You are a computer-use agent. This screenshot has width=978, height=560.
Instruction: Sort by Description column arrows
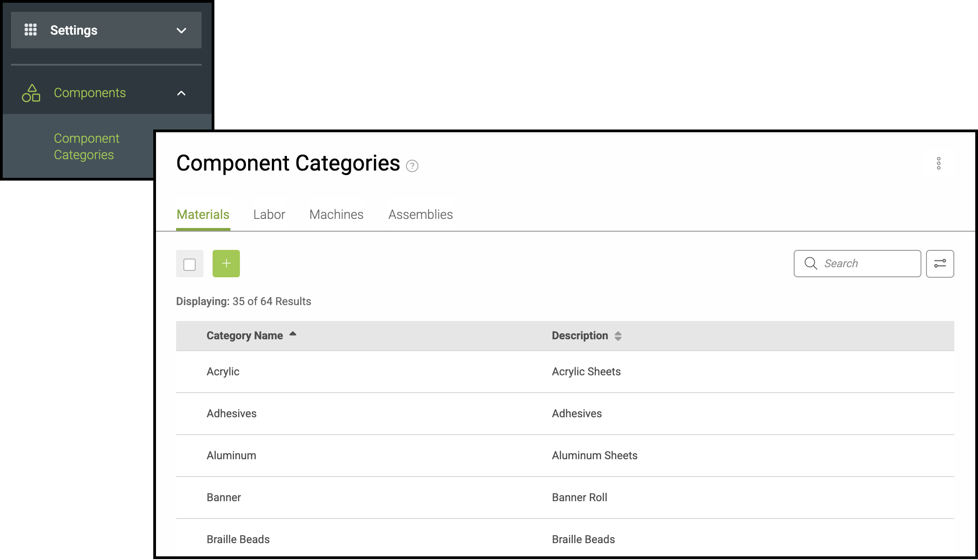pos(618,336)
